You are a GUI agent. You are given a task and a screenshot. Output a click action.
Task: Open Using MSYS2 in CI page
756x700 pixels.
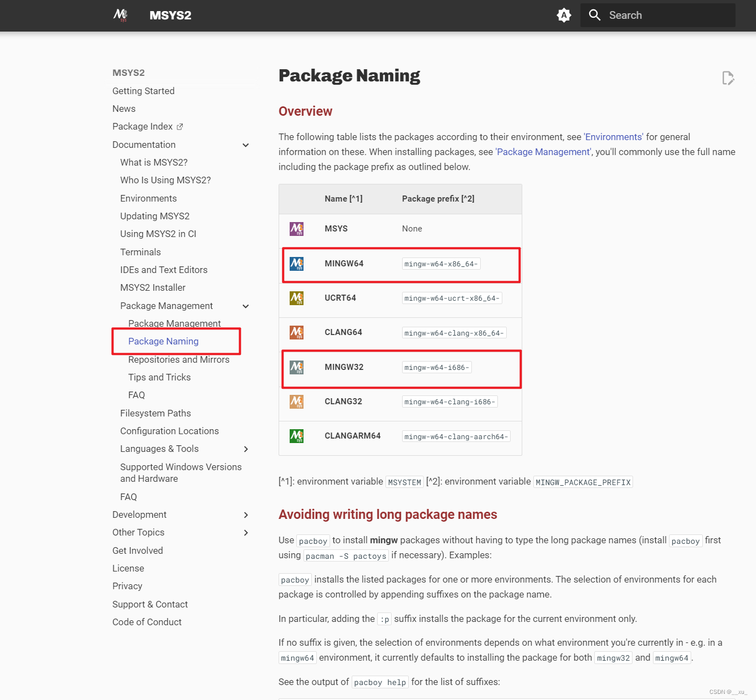(158, 234)
